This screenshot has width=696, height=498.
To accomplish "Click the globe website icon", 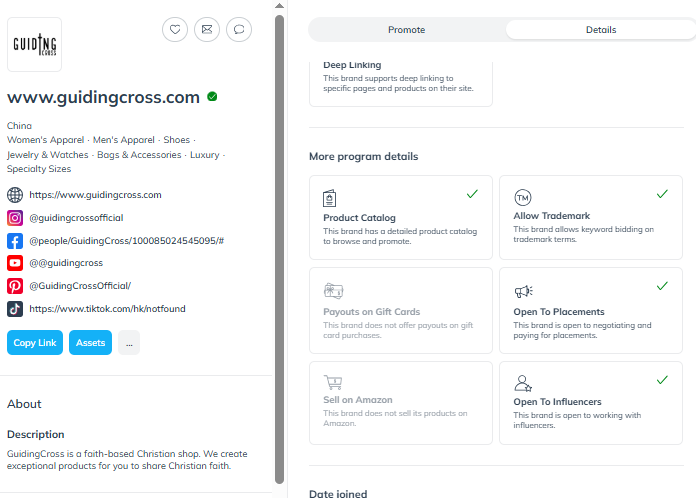I will (15, 195).
